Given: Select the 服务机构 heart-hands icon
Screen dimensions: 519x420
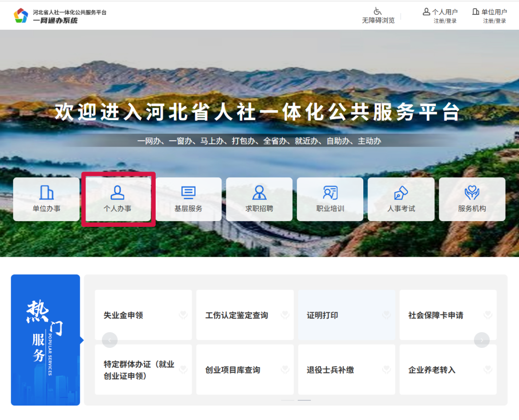Looking at the screenshot, I should click(472, 193).
